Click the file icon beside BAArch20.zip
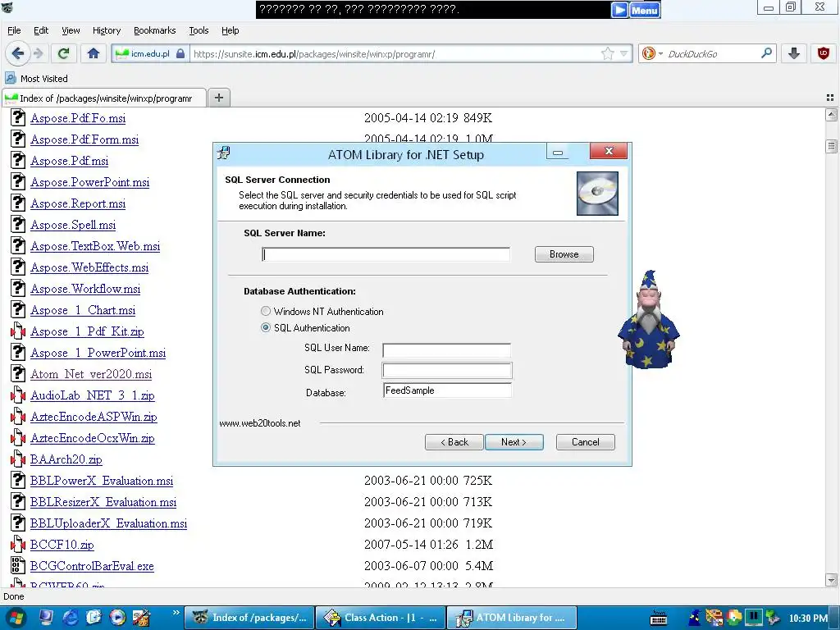840x630 pixels. (18, 459)
